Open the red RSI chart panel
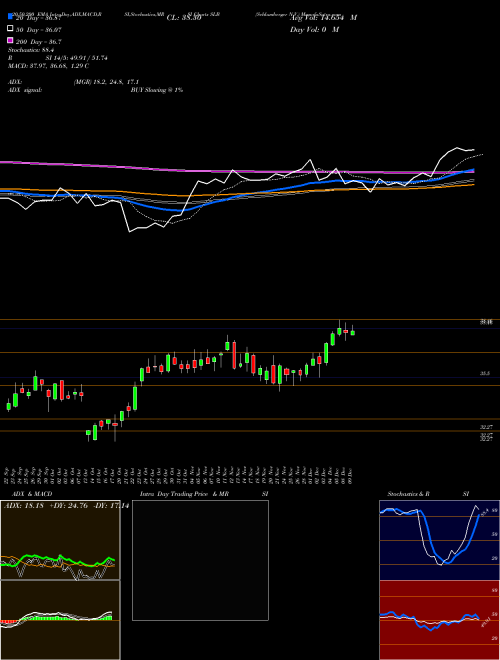The width and height of the screenshot is (500, 660). 439,620
